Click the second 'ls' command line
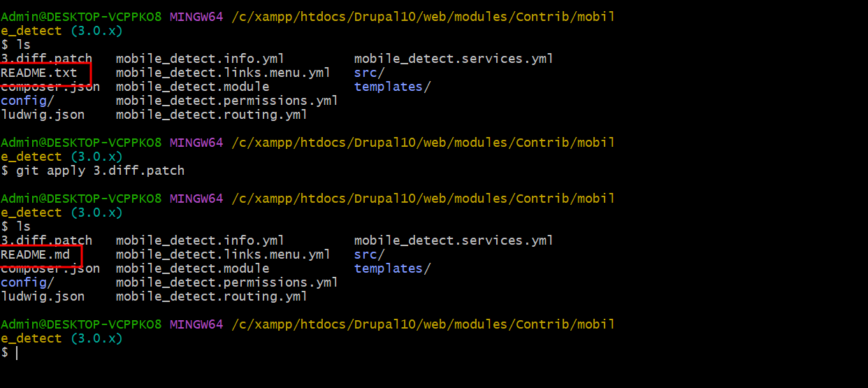 16,227
